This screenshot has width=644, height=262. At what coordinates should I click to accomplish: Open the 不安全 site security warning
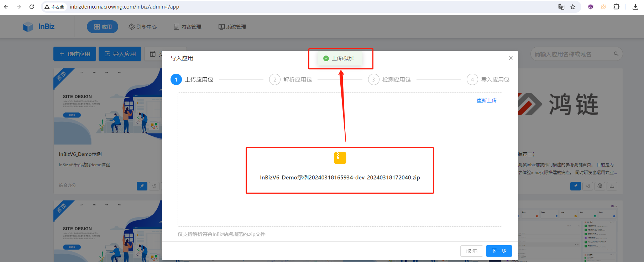tap(54, 7)
